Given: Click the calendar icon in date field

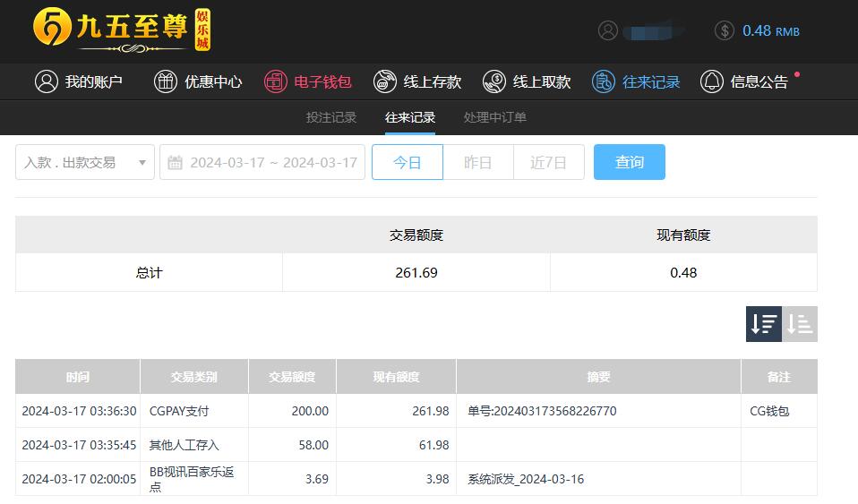Looking at the screenshot, I should [175, 163].
